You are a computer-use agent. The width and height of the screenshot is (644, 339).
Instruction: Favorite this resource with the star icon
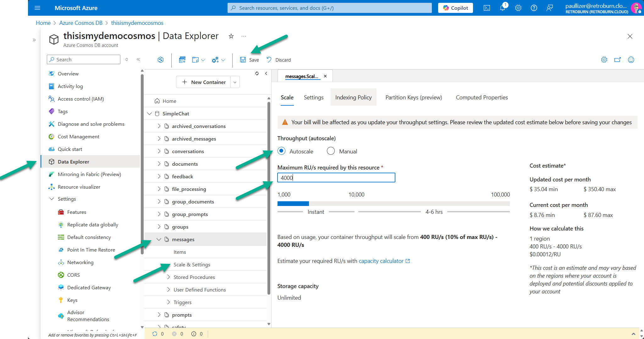tap(231, 36)
